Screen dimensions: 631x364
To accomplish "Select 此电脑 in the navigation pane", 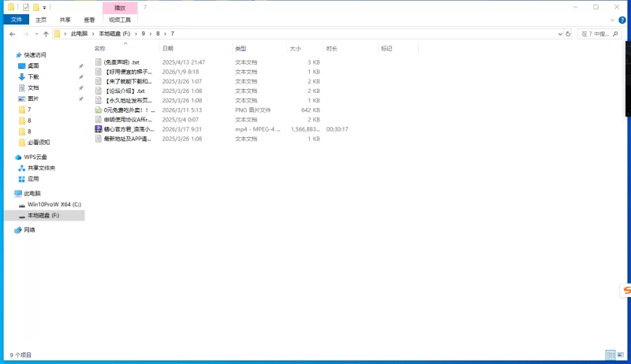I will tap(32, 194).
